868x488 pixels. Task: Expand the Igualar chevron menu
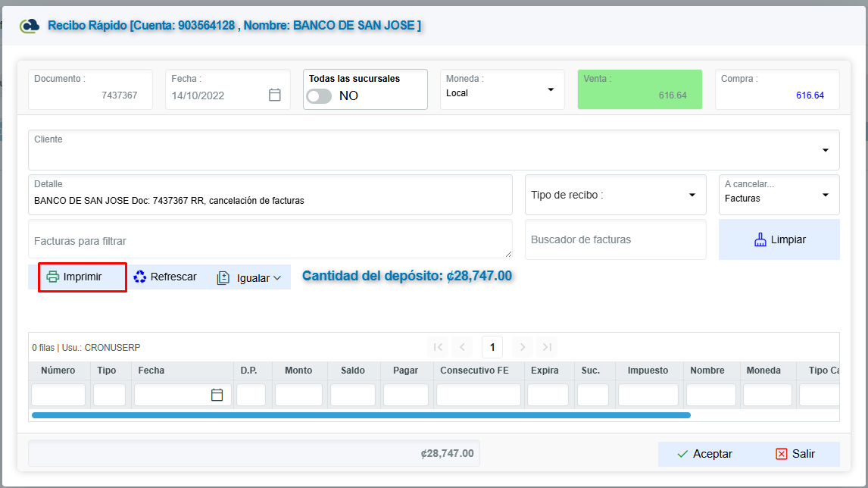277,278
